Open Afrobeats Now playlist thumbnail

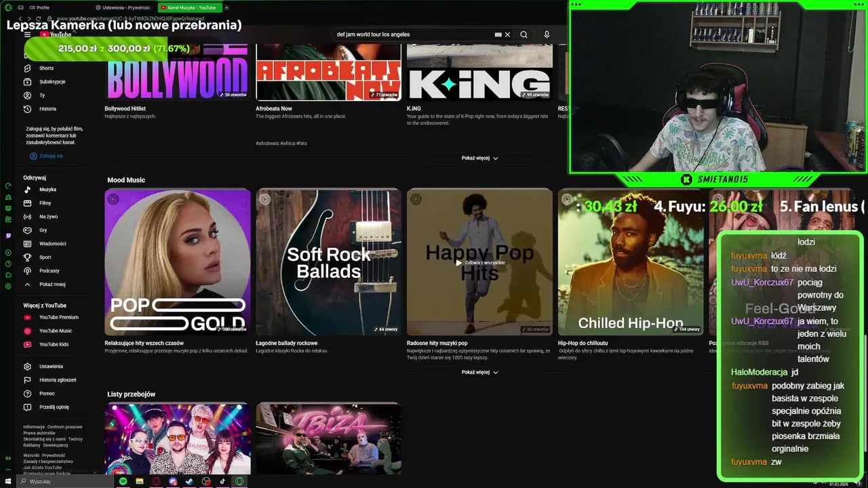(329, 73)
